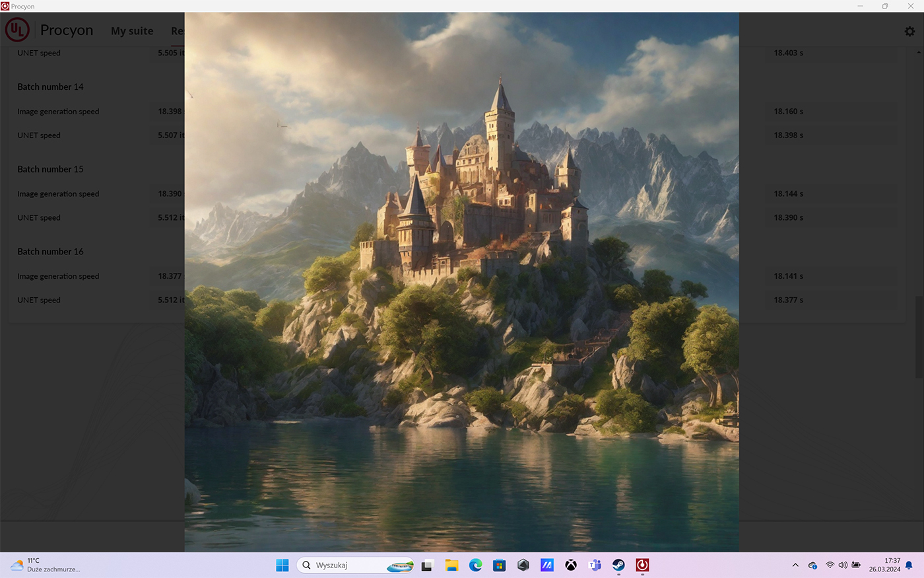The width and height of the screenshot is (924, 578).
Task: Click the UL Procyon logo
Action: pos(17,30)
